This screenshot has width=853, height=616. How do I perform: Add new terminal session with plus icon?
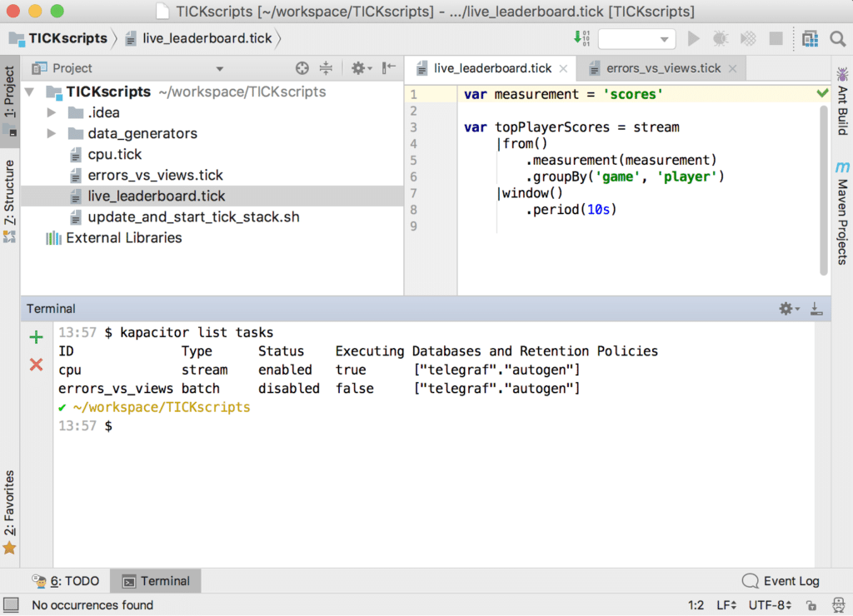(36, 337)
